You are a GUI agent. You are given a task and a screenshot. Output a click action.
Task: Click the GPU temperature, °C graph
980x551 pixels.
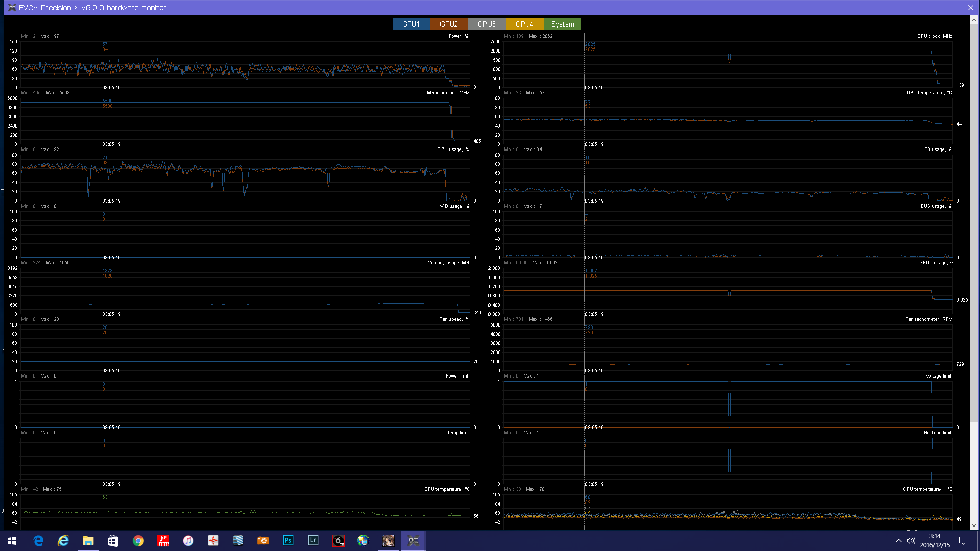[x=728, y=121]
